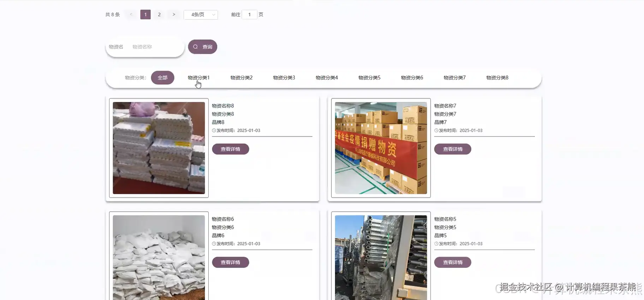Filter by 物资分类4
Image resolution: width=644 pixels, height=300 pixels.
(x=327, y=78)
